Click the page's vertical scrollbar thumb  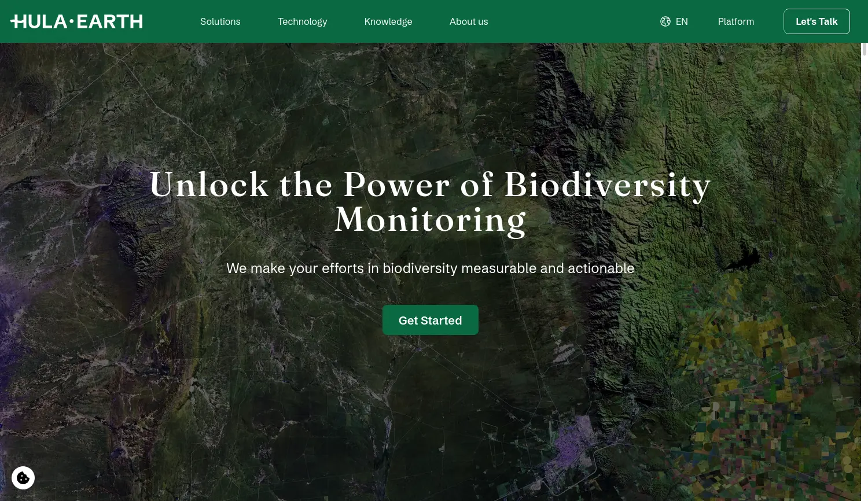[865, 49]
